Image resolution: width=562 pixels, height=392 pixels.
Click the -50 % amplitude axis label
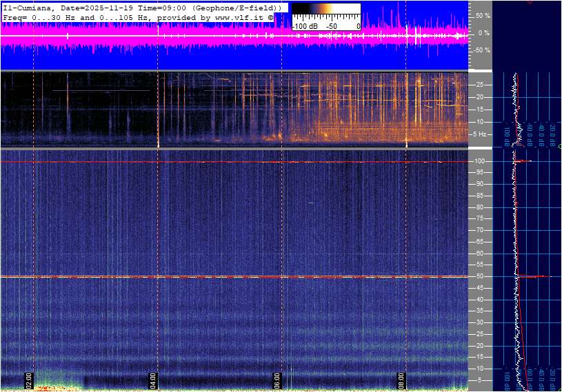481,50
